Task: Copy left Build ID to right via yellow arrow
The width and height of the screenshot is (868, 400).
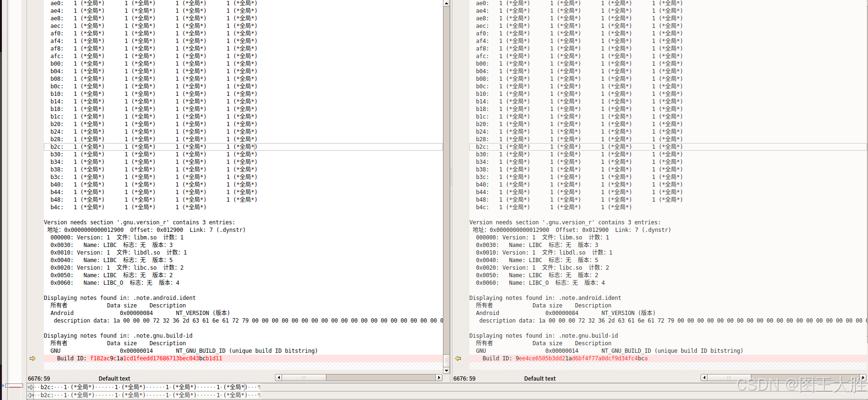Action: coord(33,358)
